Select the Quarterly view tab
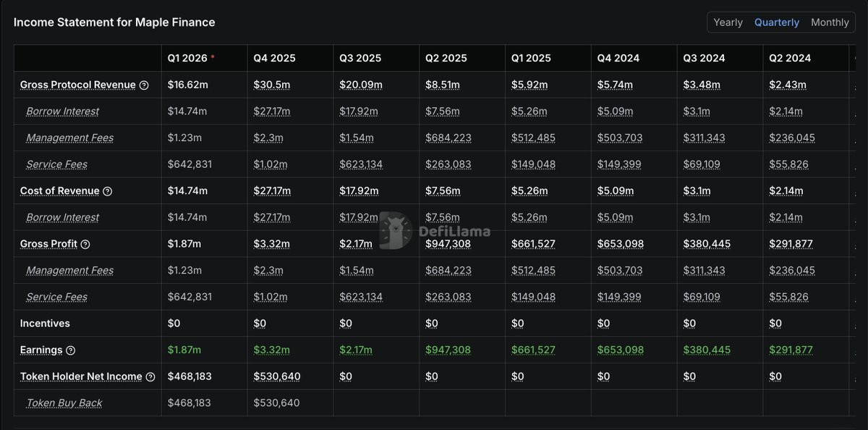The image size is (868, 430). pyautogui.click(x=776, y=22)
